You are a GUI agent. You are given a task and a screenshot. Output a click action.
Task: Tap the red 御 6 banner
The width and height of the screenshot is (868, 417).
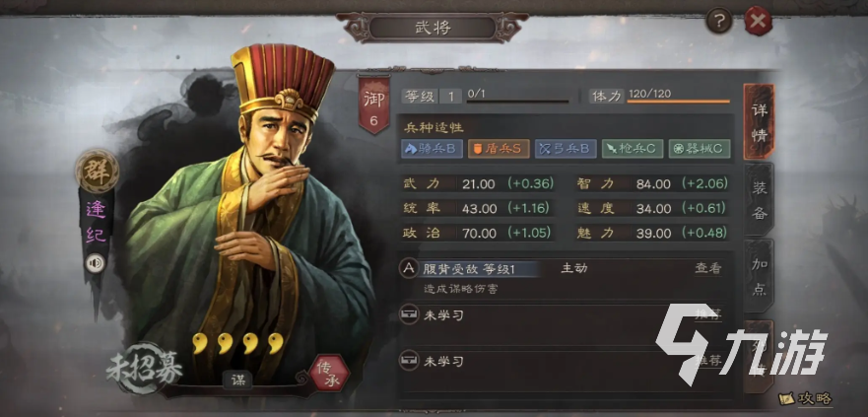[x=373, y=104]
